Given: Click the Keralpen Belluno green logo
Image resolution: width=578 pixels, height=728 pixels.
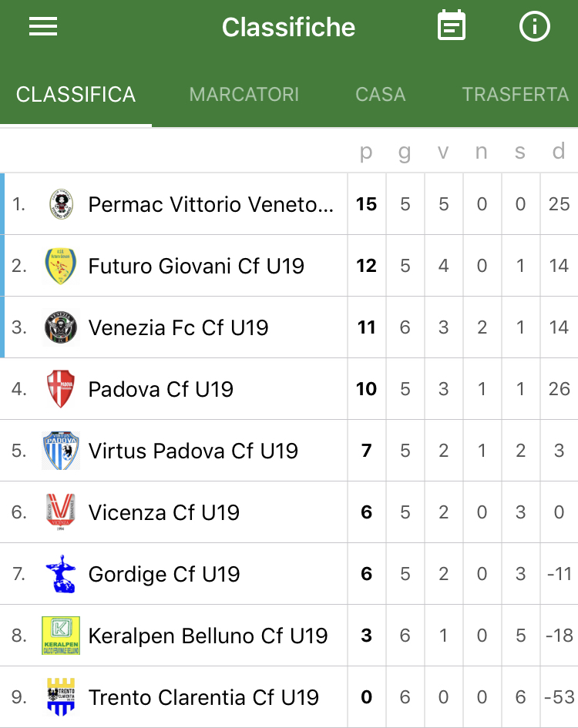Looking at the screenshot, I should (61, 635).
